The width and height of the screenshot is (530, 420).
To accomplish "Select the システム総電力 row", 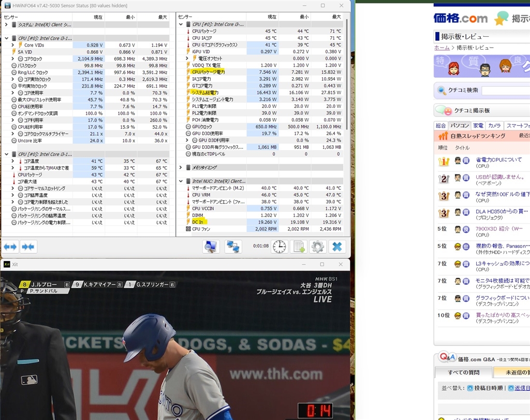I will tap(264, 92).
